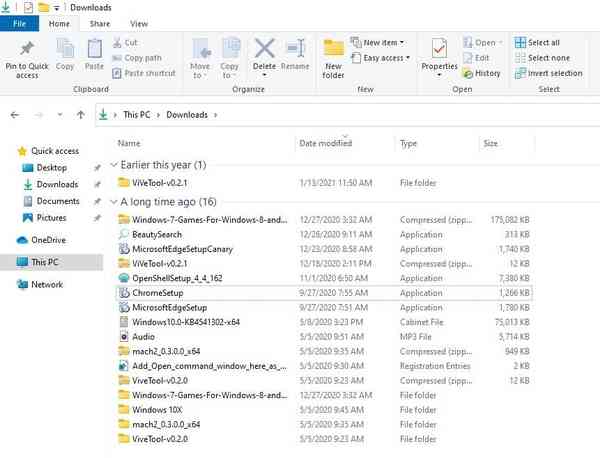Click Select none in ribbon
Image resolution: width=600 pixels, height=458 pixels.
[543, 58]
